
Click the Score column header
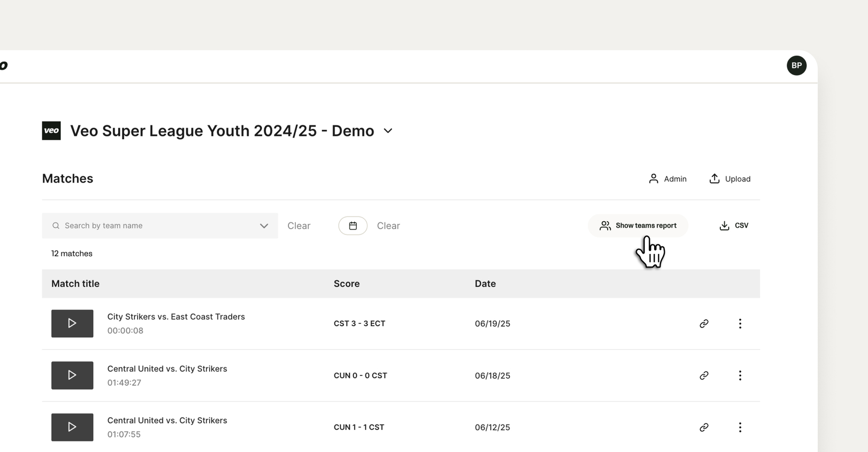pos(347,284)
